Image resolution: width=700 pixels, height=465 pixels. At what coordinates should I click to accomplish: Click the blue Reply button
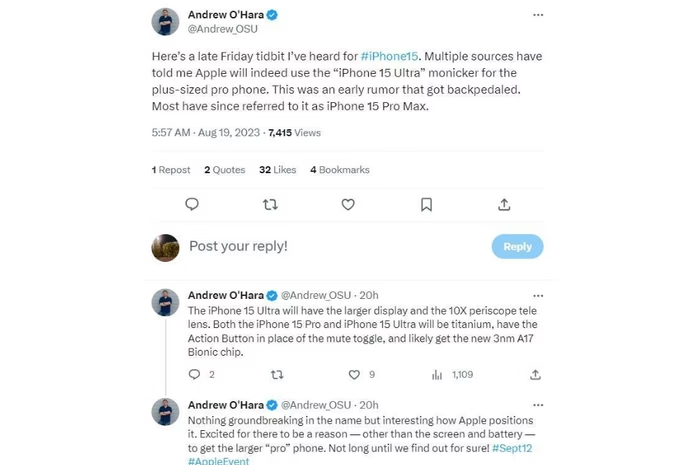click(517, 246)
